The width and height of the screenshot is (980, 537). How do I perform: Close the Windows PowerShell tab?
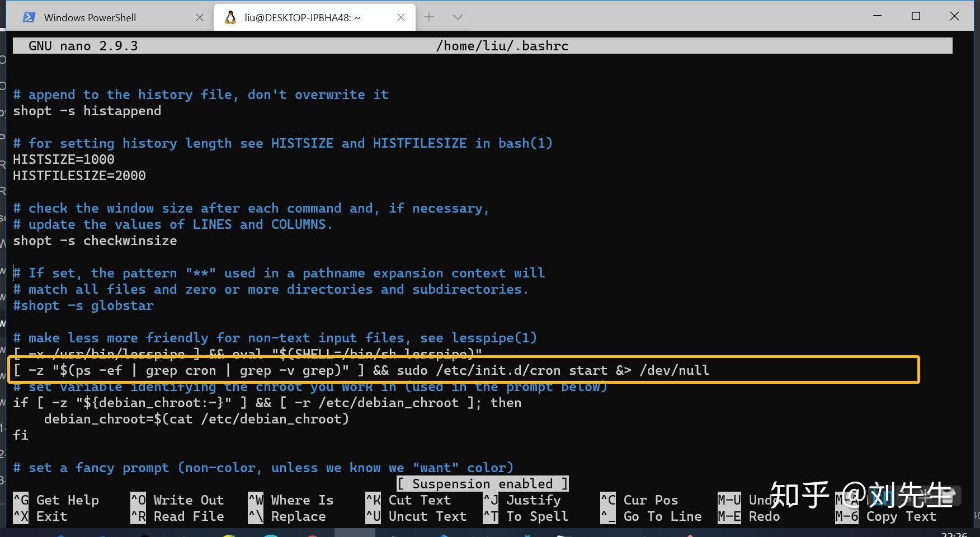click(200, 17)
